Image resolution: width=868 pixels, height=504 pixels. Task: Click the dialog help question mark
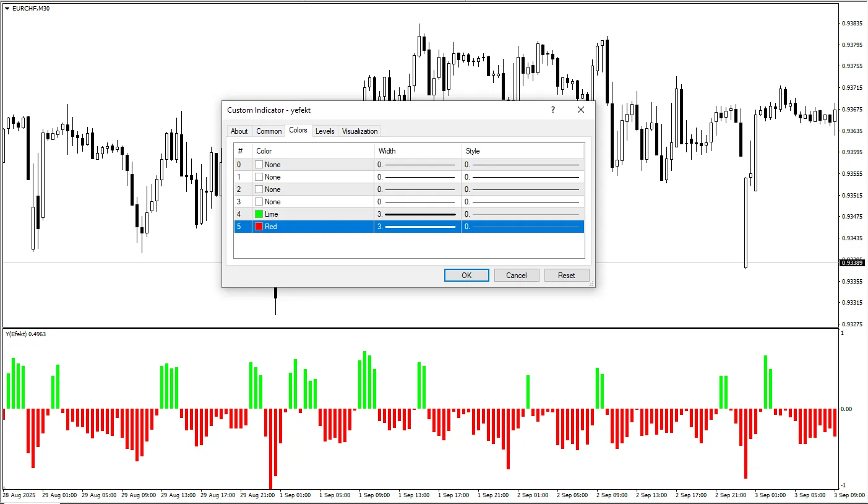click(553, 110)
